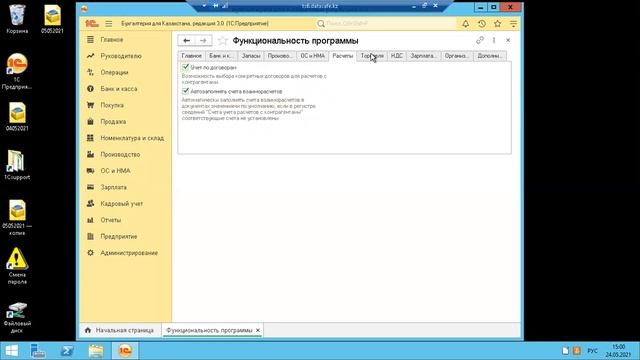Close the Функциональность программы form
The height and width of the screenshot is (360, 640).
click(x=508, y=40)
